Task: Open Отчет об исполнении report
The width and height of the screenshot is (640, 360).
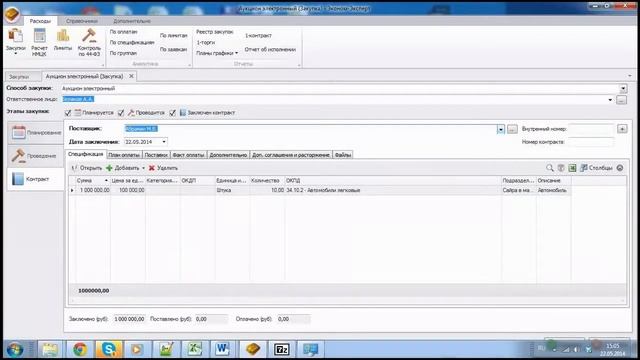Action: point(270,49)
